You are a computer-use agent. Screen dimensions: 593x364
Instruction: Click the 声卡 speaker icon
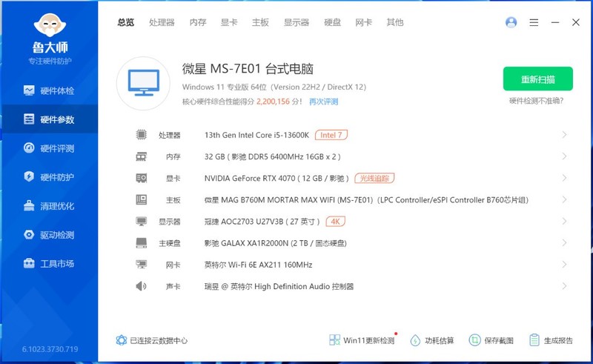[141, 285]
